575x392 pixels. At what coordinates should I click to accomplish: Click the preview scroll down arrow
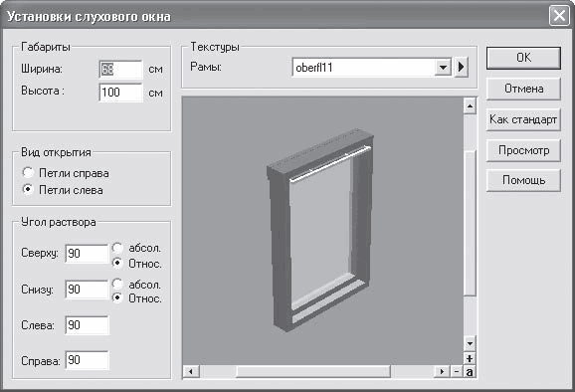[x=470, y=344]
